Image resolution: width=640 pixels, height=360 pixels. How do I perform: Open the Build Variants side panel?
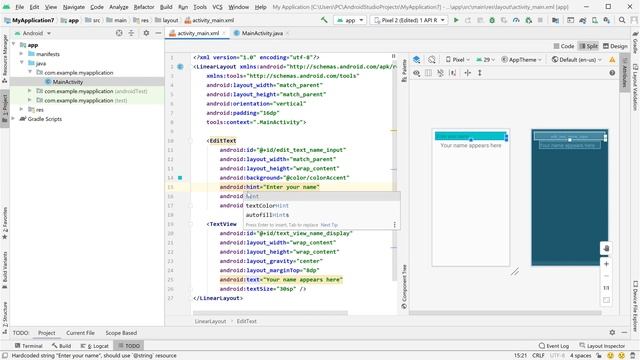5,269
